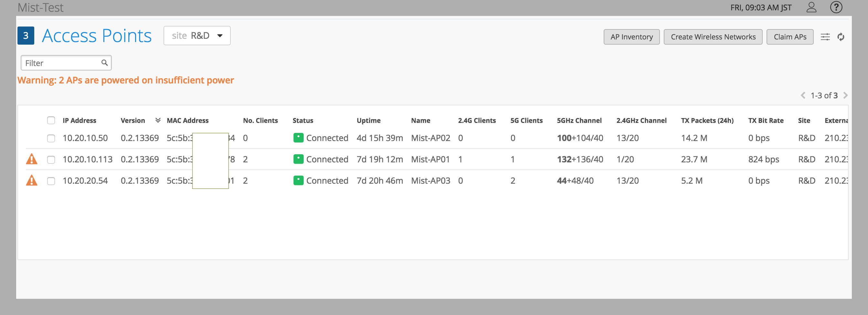Click the Version column sort chevron
The image size is (868, 315).
pyautogui.click(x=158, y=120)
